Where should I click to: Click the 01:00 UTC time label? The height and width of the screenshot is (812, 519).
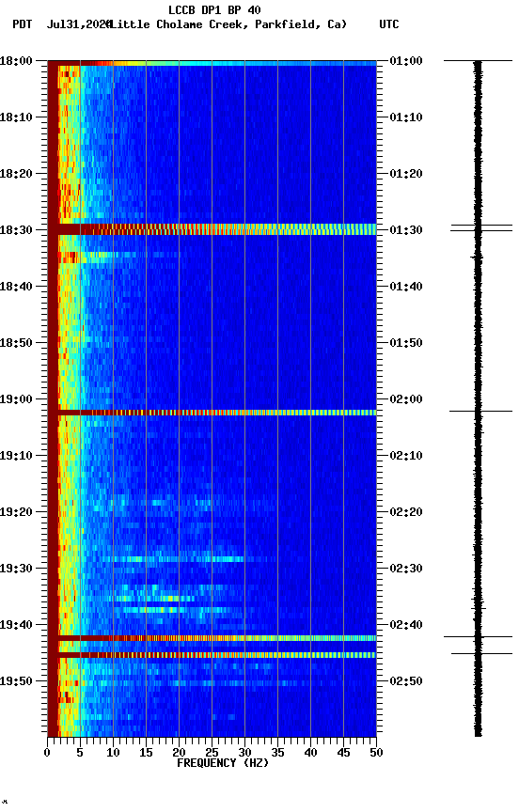(x=406, y=61)
